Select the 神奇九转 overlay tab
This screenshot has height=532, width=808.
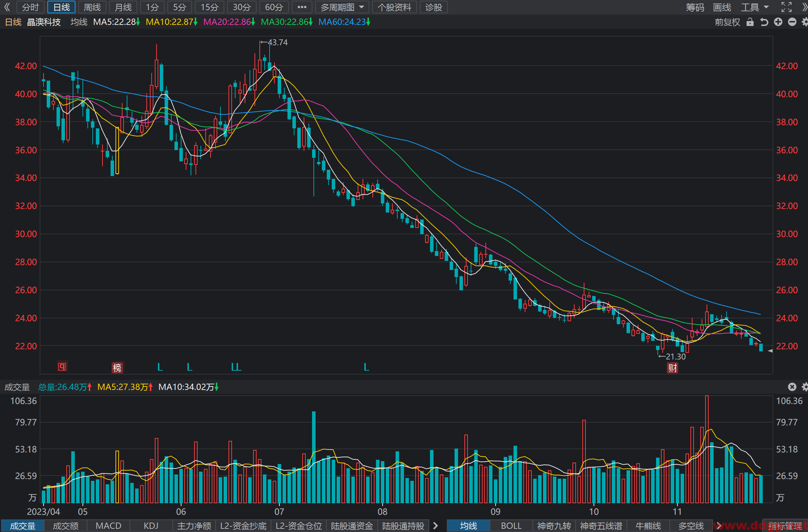click(554, 526)
